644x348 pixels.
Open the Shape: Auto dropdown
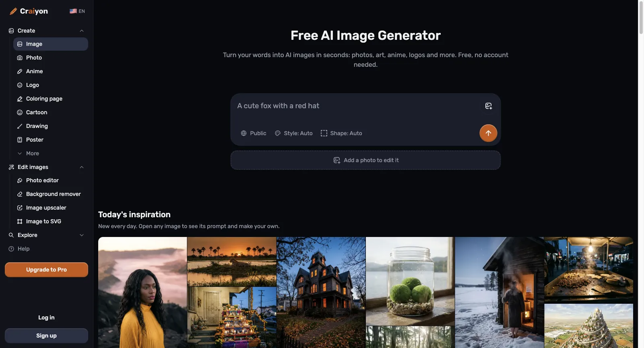tap(341, 134)
